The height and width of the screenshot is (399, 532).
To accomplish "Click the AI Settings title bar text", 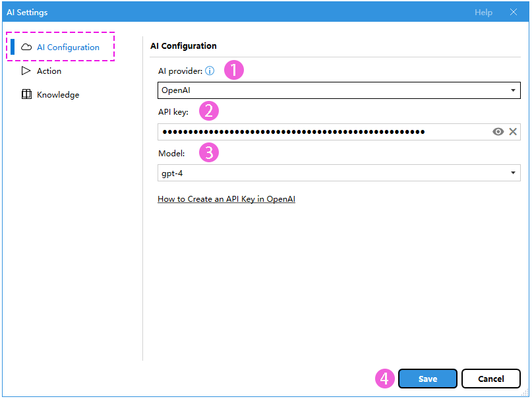I will click(27, 13).
